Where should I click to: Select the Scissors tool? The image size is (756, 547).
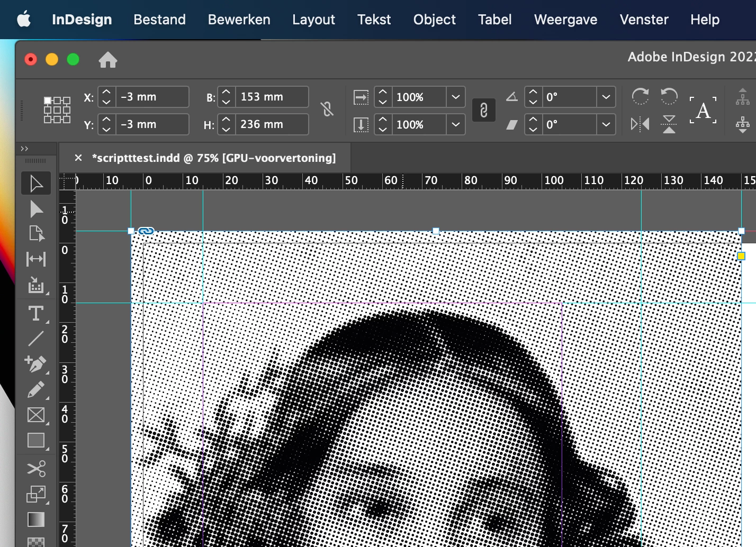(36, 469)
